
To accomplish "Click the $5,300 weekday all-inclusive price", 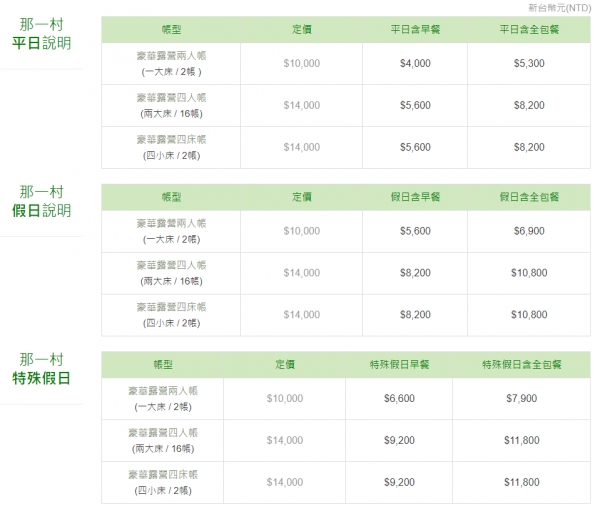I will coord(528,63).
